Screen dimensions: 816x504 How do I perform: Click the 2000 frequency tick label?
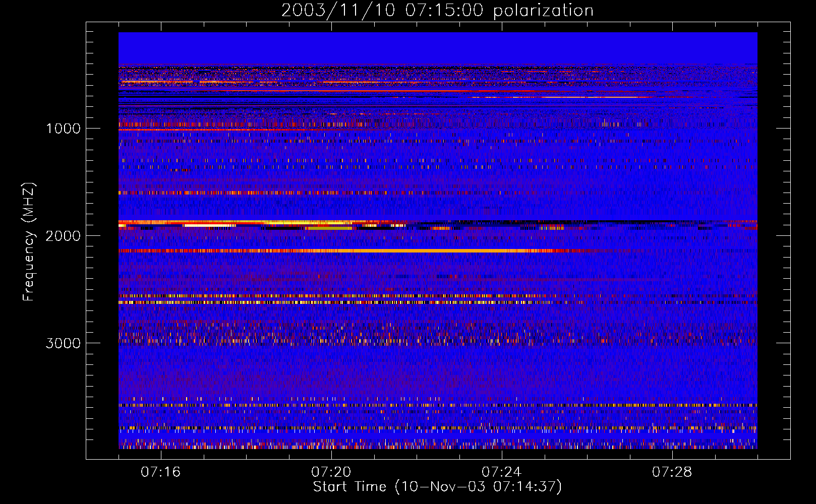pyautogui.click(x=63, y=236)
